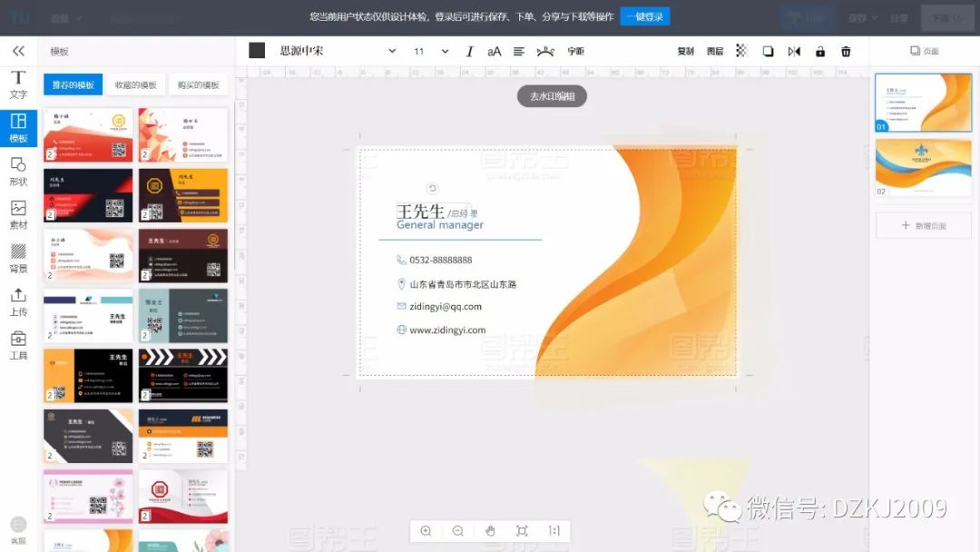Toggle the lock on selected element
Viewport: 980px width, 552px height.
820,52
